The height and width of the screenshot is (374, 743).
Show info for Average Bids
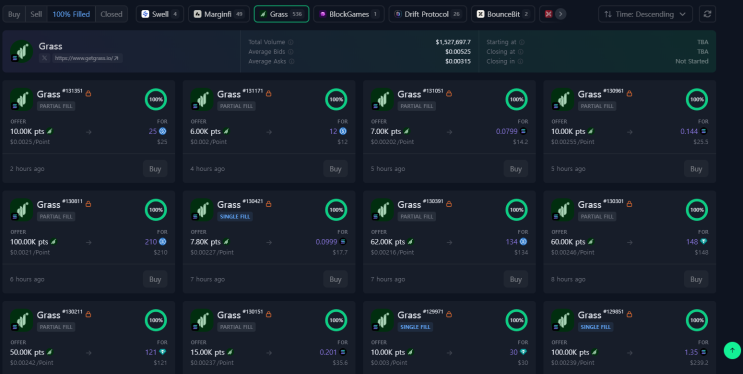[290, 52]
